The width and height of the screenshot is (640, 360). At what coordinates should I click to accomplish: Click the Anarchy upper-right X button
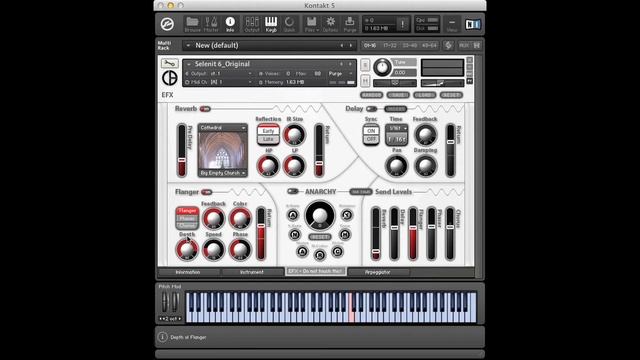click(347, 214)
